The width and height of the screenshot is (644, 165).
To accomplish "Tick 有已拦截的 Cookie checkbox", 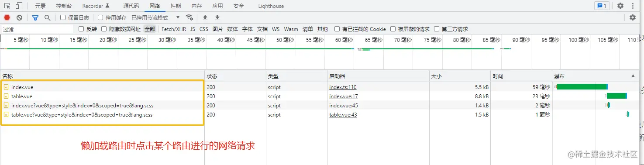I will click(337, 29).
